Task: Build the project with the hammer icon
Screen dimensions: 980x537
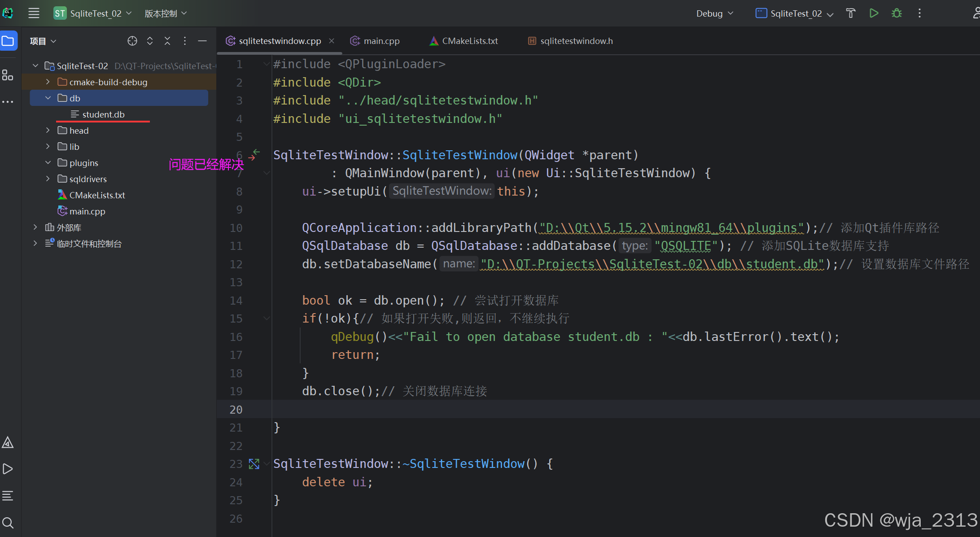Action: [851, 13]
